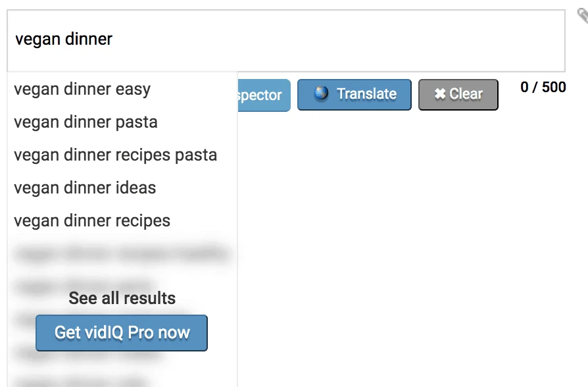This screenshot has width=588, height=387.
Task: Click the globe icon on the Translate button
Action: click(x=321, y=94)
